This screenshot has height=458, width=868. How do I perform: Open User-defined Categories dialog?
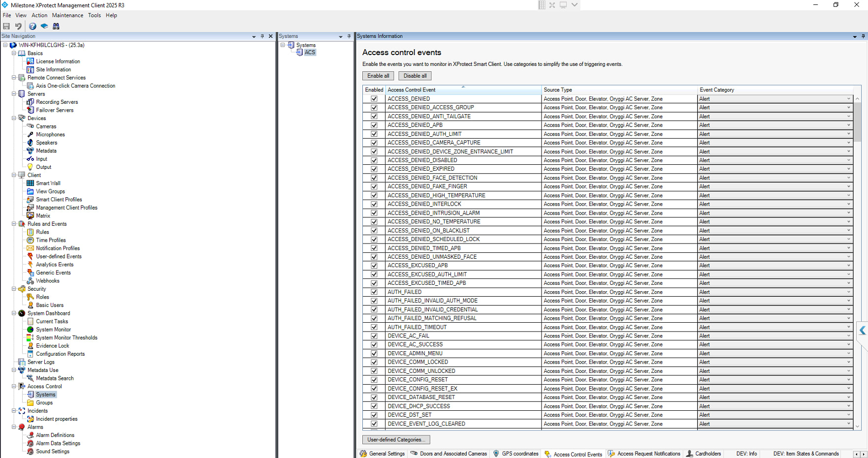396,440
